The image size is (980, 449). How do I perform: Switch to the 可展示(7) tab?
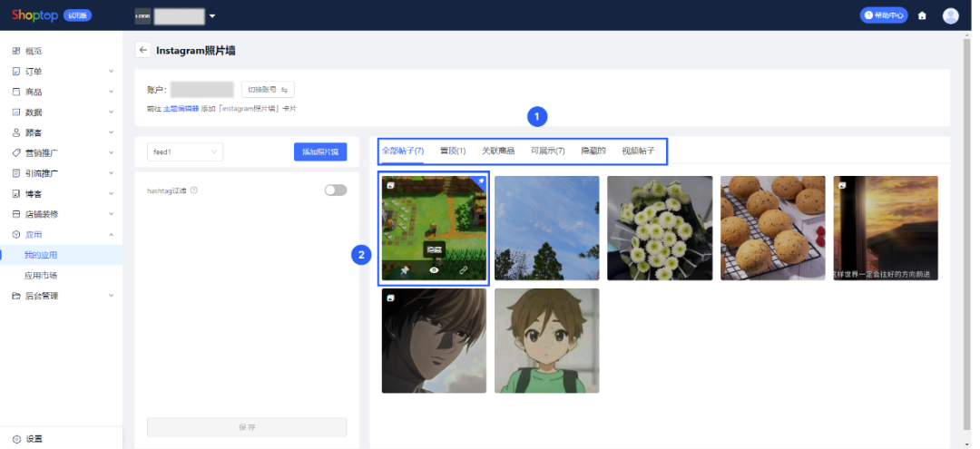click(x=547, y=151)
